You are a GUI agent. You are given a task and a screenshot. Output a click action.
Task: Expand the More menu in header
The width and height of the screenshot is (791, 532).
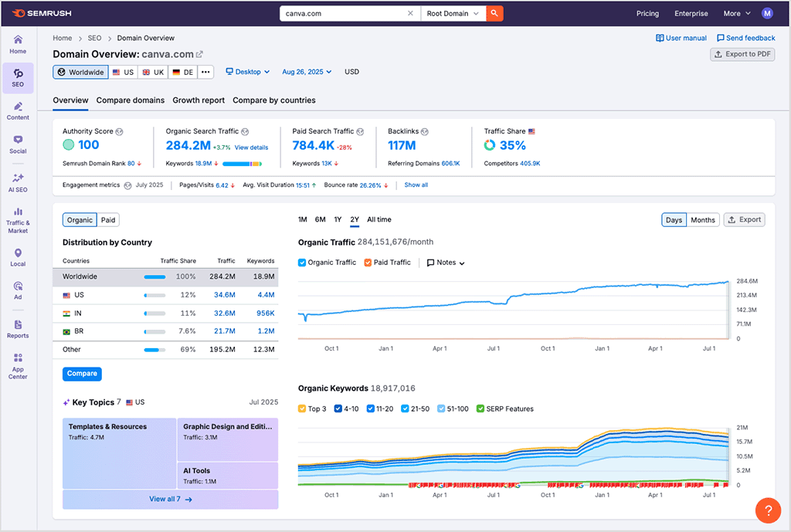(x=736, y=14)
